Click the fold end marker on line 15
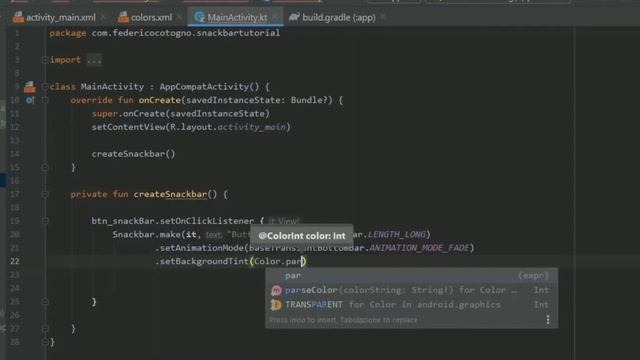This screenshot has width=640, height=360. [x=45, y=167]
